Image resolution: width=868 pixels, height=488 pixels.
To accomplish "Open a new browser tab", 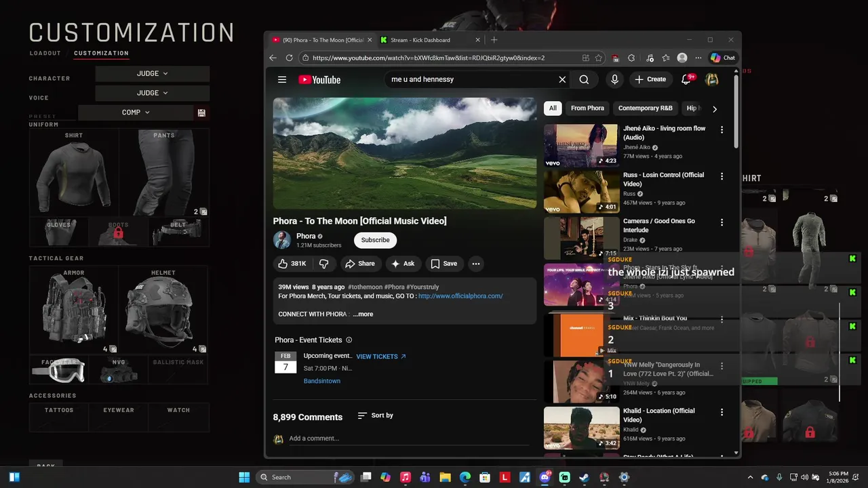I will 494,40.
